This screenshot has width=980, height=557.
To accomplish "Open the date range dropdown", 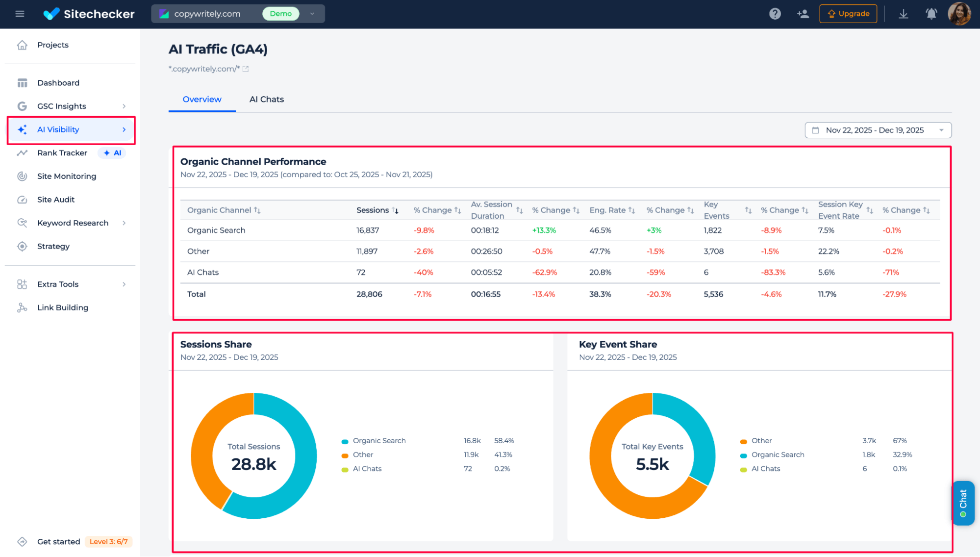I will point(878,130).
